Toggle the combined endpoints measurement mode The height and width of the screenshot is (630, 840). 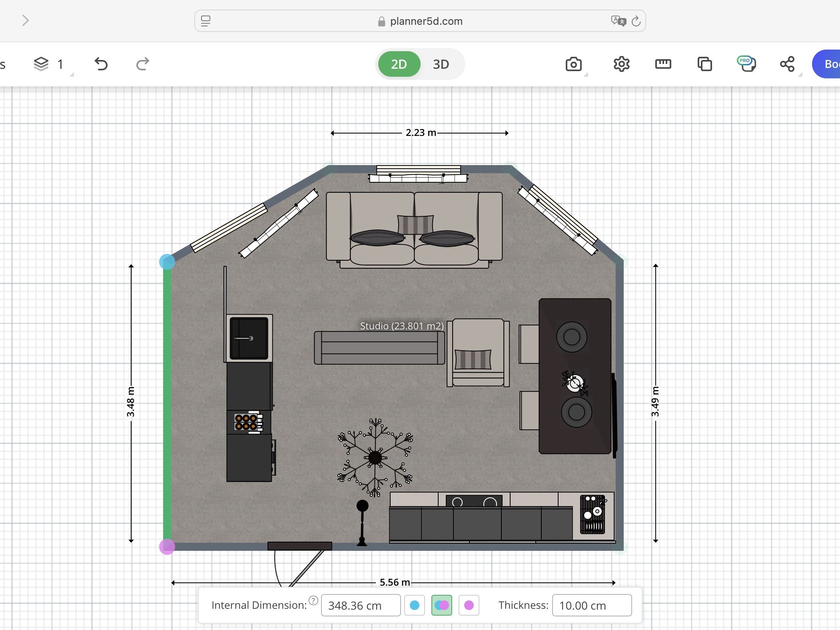point(441,605)
